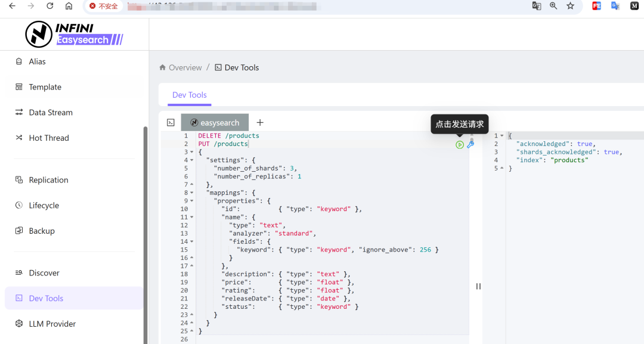Screen dimensions: 644x344
Task: Fold the settings block at line 4
Action: [191, 160]
